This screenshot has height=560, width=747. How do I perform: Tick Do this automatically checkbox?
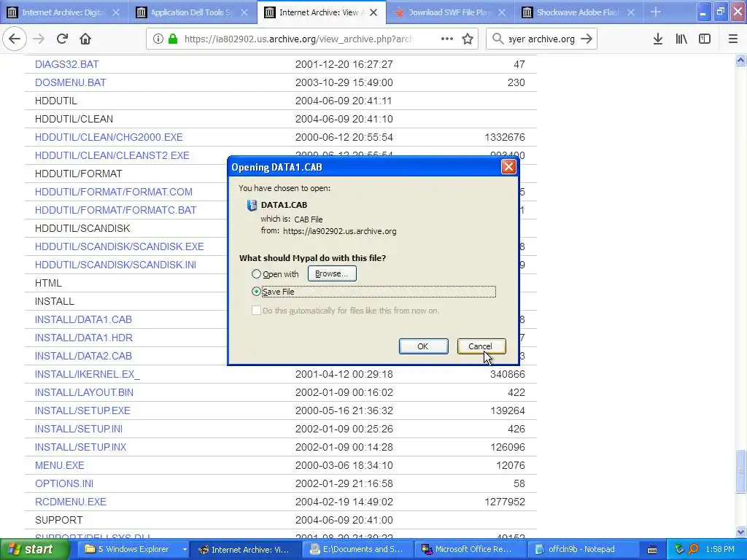pyautogui.click(x=256, y=311)
